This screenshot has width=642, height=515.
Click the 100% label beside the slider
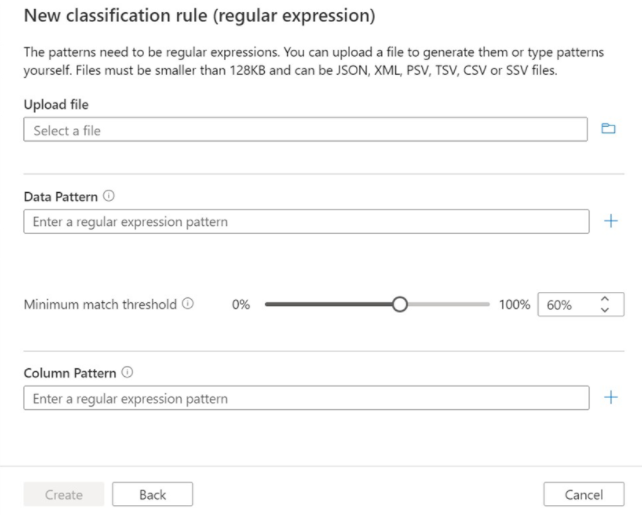point(514,305)
